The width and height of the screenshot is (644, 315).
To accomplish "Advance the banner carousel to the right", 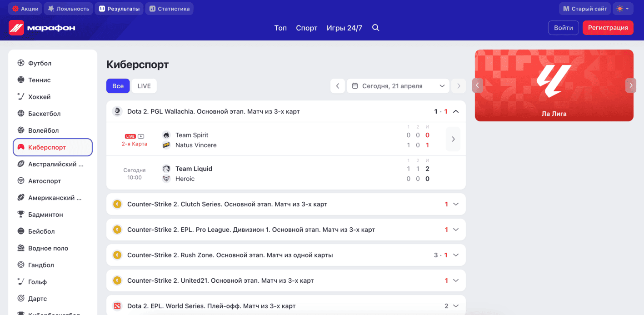I will 630,85.
